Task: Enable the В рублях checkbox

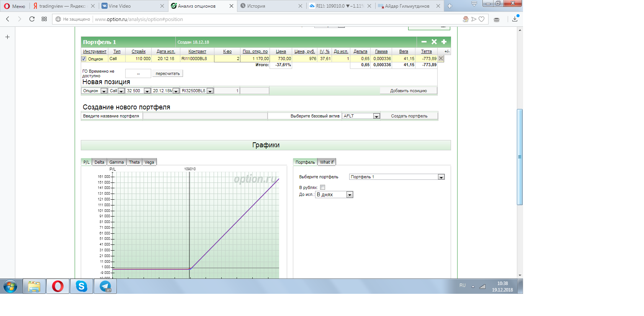Action: pyautogui.click(x=323, y=187)
